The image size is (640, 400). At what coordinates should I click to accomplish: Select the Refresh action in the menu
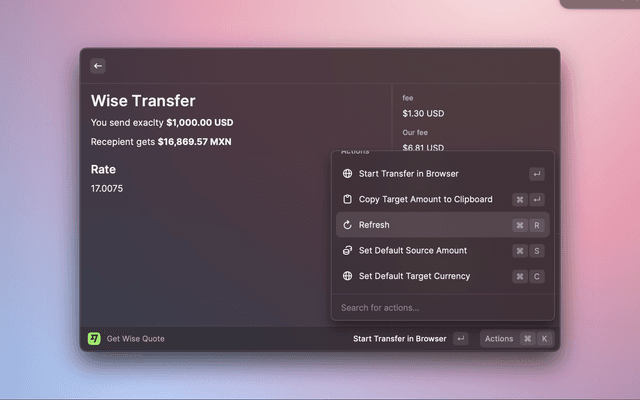coord(375,225)
